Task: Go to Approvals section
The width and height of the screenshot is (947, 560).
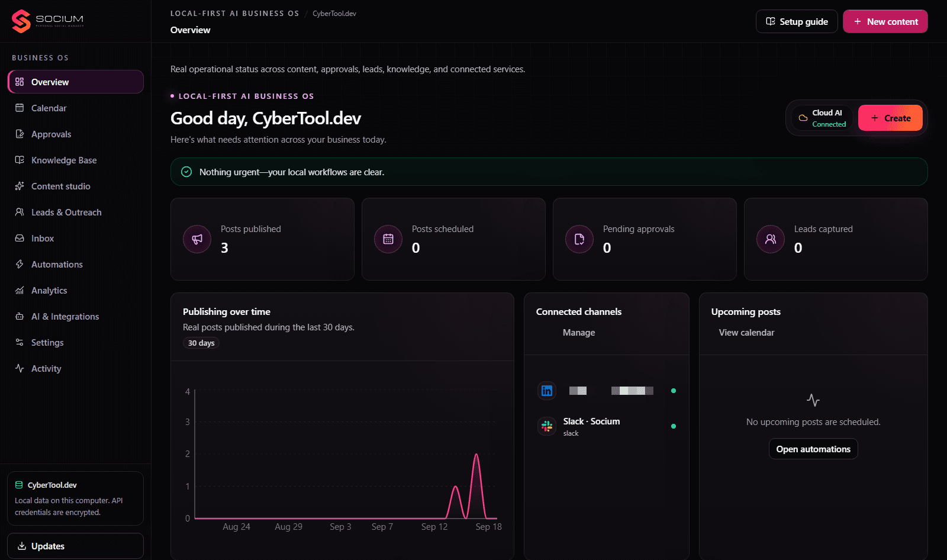Action: (x=76, y=134)
